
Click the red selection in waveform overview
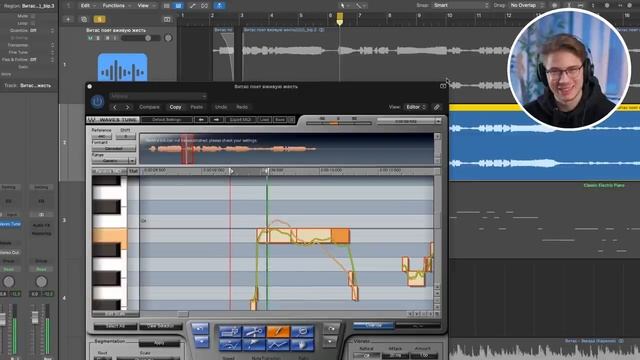click(187, 149)
